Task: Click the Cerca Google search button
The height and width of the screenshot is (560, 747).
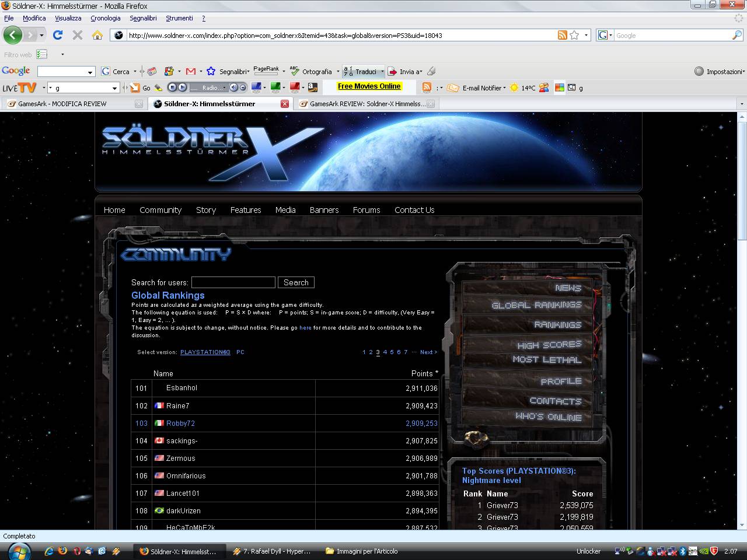Action: [x=116, y=71]
